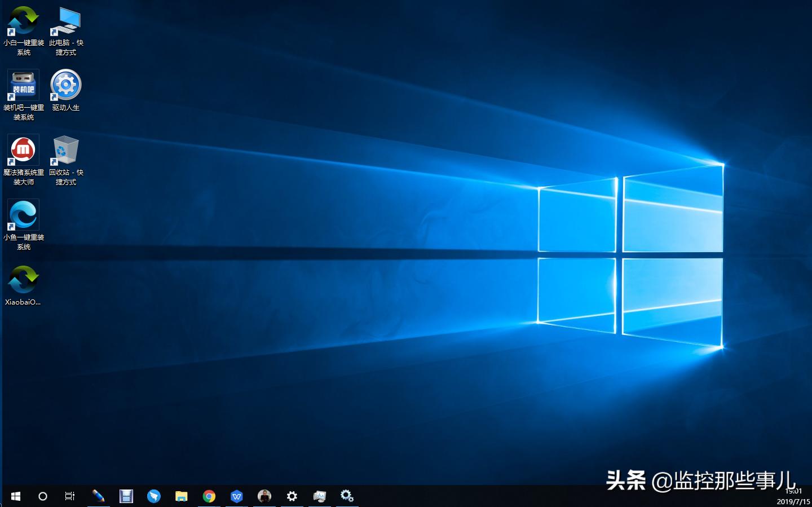Switch apps using Task View
The width and height of the screenshot is (812, 507).
coord(69,496)
